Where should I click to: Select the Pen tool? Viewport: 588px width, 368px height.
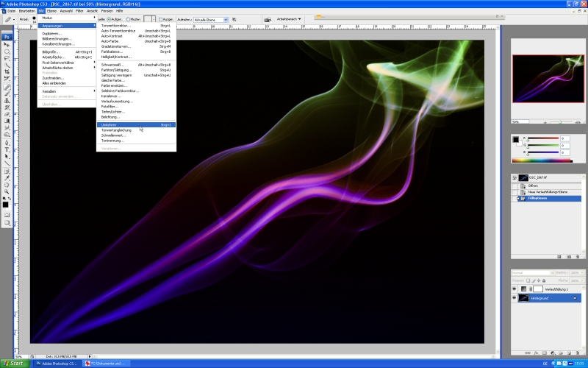pyautogui.click(x=7, y=143)
